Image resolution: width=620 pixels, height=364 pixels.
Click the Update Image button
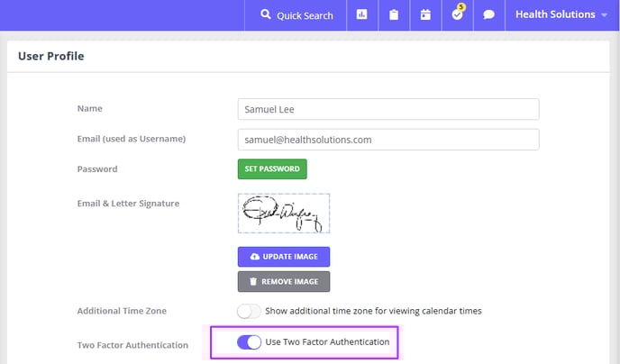pos(284,257)
